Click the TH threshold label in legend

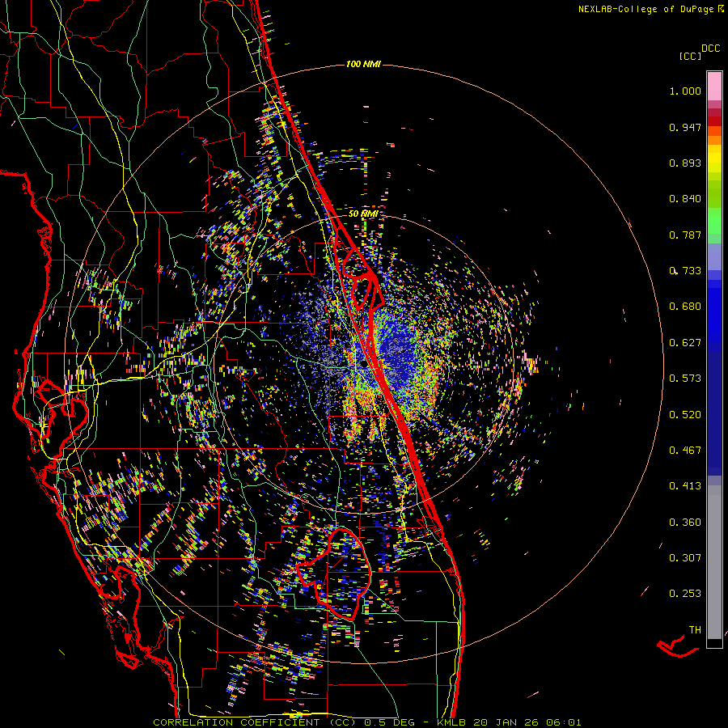(695, 630)
